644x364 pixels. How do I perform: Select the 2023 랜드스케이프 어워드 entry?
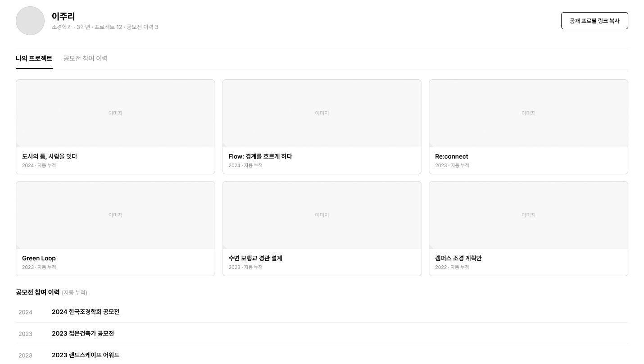click(x=322, y=355)
